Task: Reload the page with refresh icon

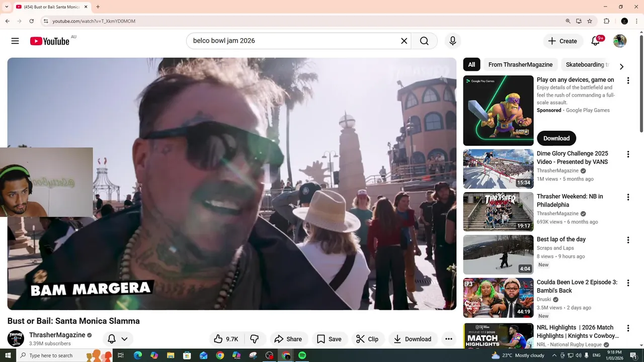Action: (31, 21)
